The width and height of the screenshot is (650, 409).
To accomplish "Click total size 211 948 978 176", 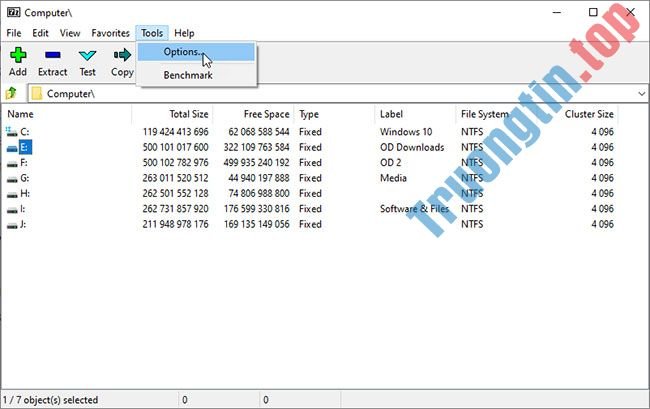I will pyautogui.click(x=175, y=224).
